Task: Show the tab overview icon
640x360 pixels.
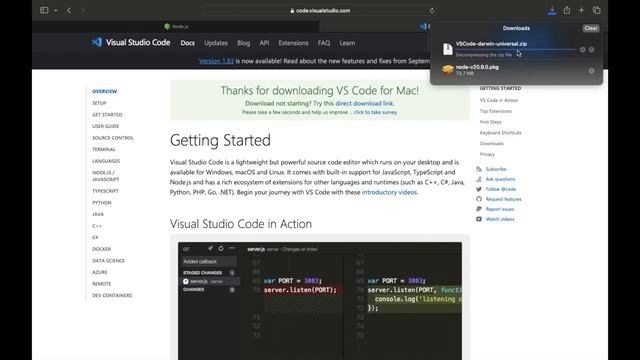Action: tap(597, 10)
